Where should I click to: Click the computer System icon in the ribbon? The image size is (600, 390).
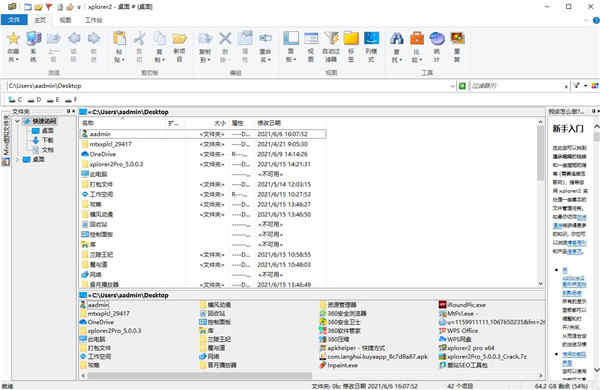[x=34, y=38]
